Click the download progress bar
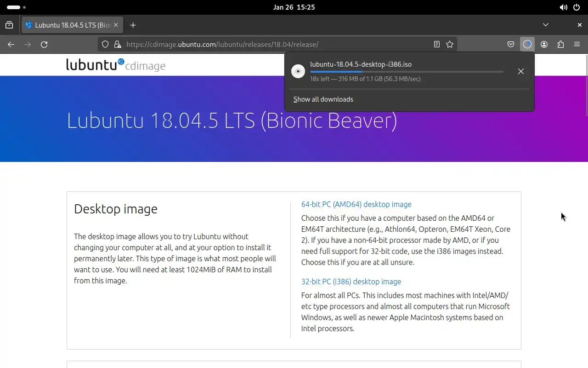Screen dimensions: 588x368 (407, 72)
